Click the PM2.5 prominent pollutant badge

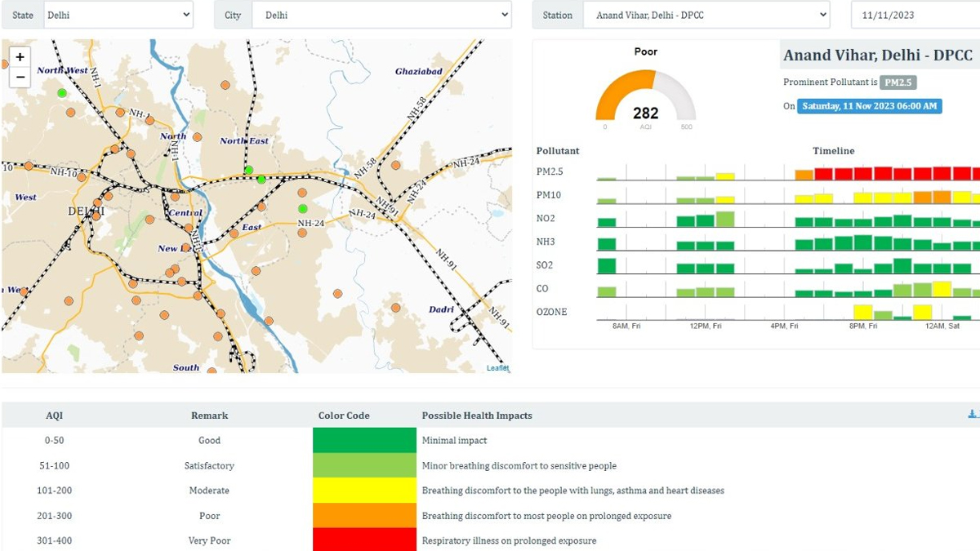[898, 82]
